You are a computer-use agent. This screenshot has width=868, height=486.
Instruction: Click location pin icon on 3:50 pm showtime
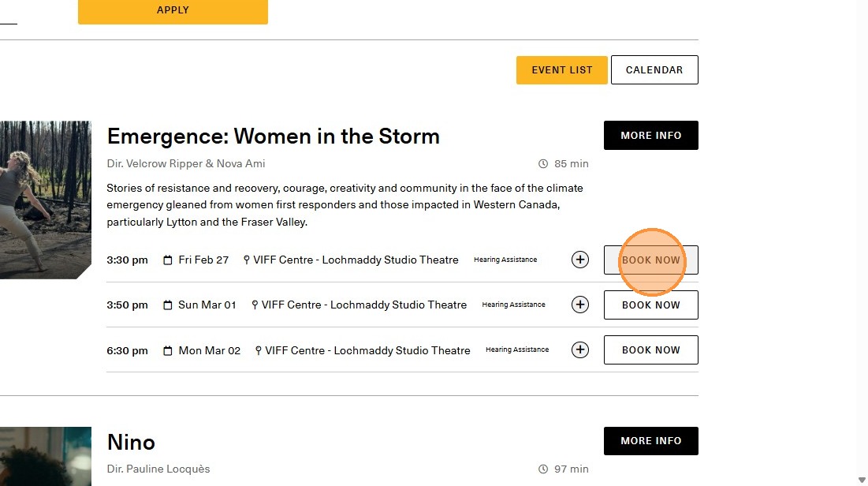pos(255,305)
